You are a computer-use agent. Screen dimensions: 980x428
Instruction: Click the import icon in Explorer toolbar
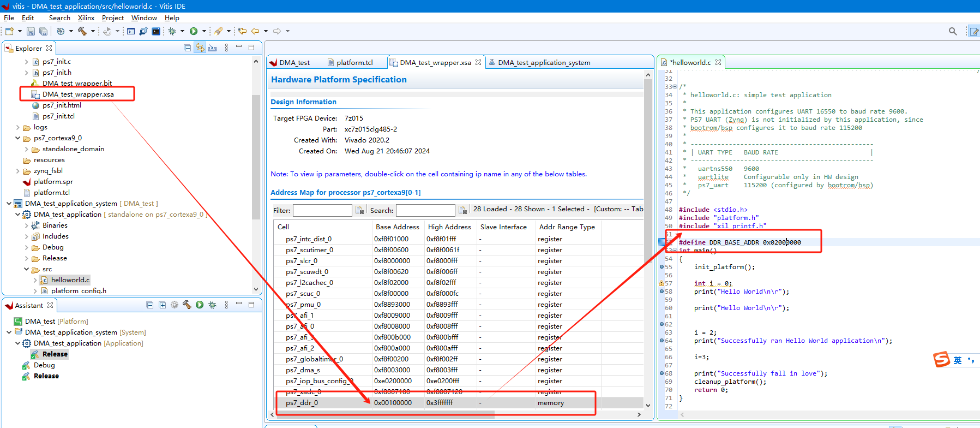click(213, 48)
